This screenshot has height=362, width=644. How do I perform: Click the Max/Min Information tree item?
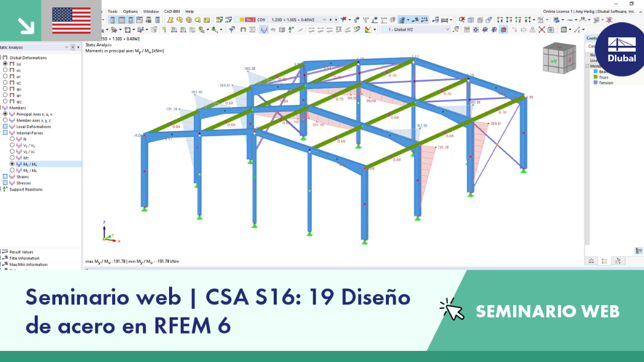tap(28, 265)
